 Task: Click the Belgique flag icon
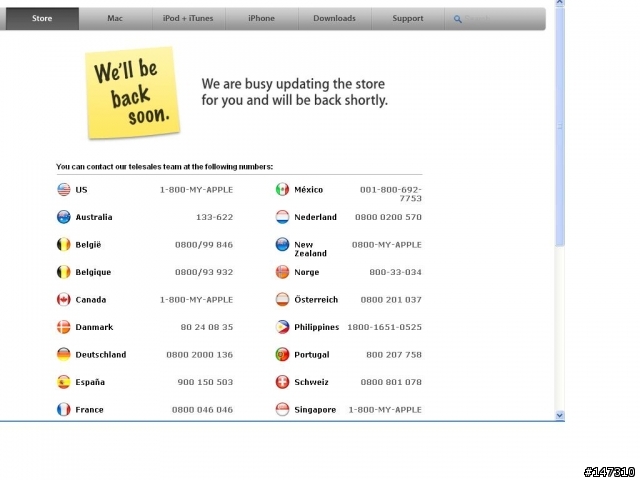(x=64, y=272)
